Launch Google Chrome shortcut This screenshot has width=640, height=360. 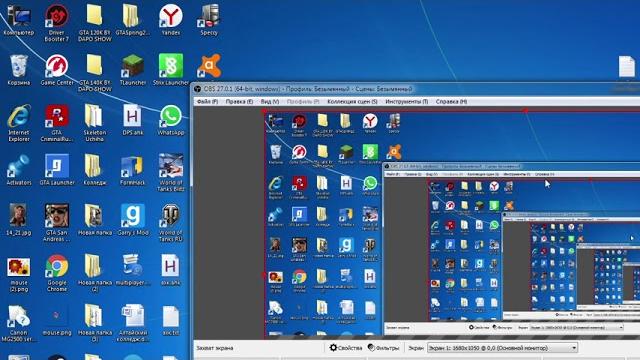[x=57, y=273]
